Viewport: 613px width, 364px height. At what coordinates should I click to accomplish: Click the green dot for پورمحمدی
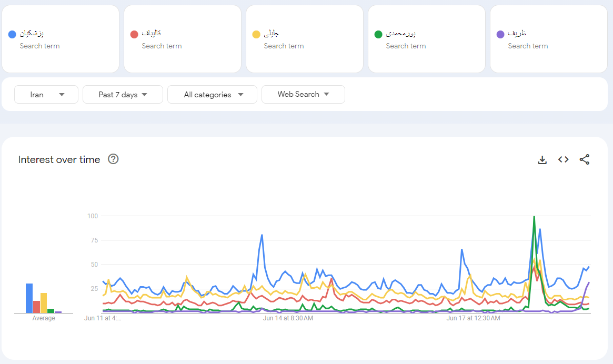pyautogui.click(x=378, y=34)
